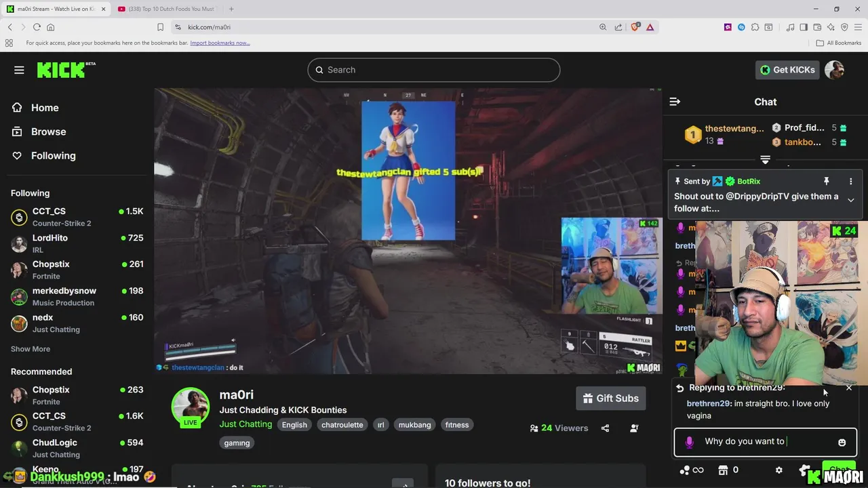
Task: Click the zoom magnifier in address bar
Action: [603, 27]
